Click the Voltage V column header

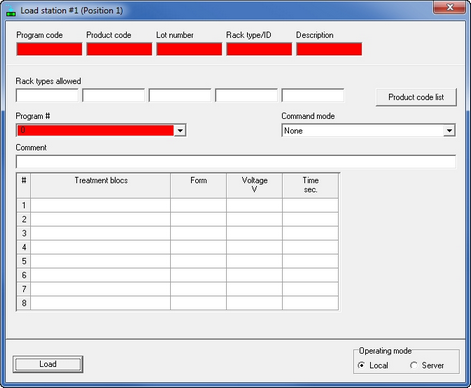[x=254, y=185]
